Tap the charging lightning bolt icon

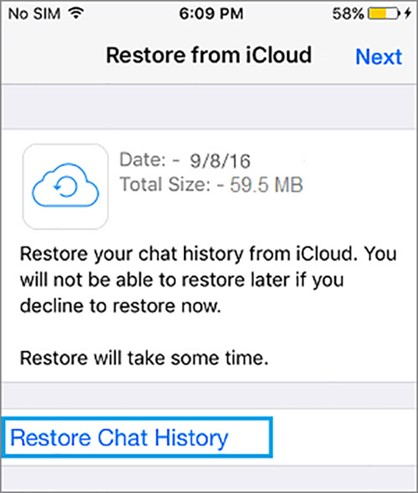407,14
